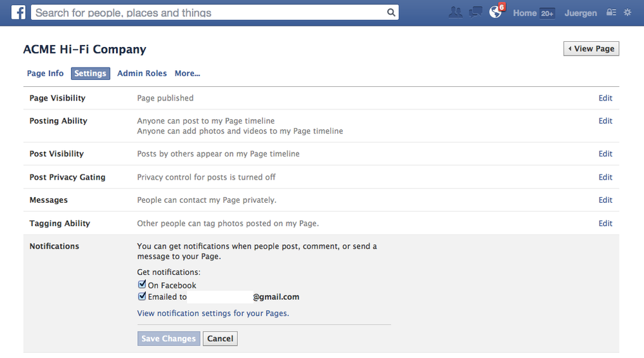Click the Notifications section label
The width and height of the screenshot is (644, 358).
(54, 246)
